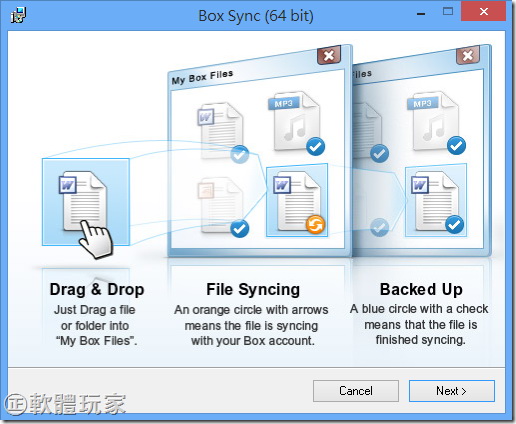Click the Box Sync (64 bit) window title
Screen dimensions: 516x424
pos(256,15)
